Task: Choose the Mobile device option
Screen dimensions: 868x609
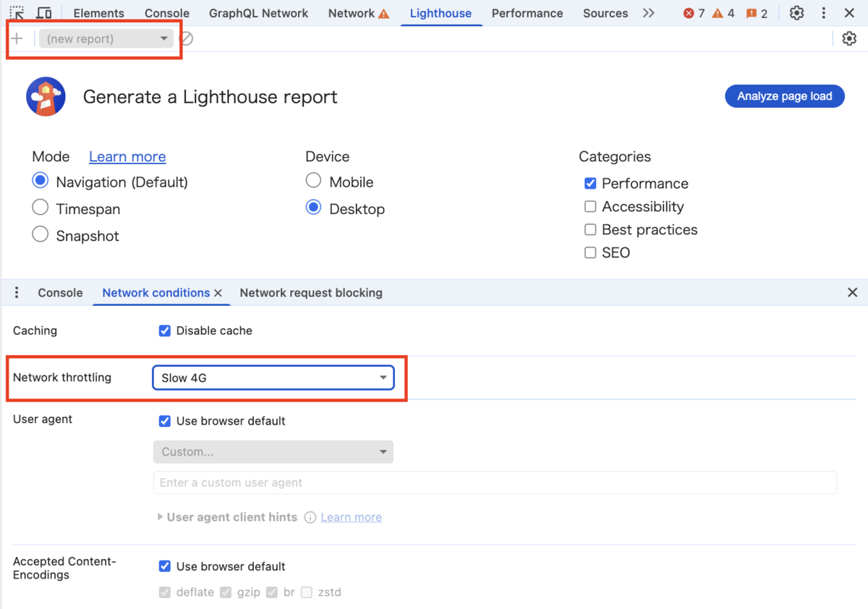Action: [x=313, y=181]
